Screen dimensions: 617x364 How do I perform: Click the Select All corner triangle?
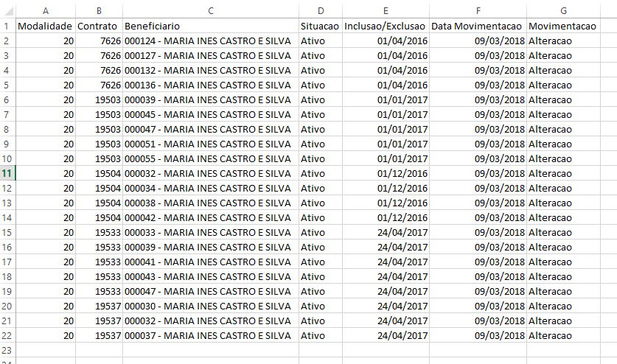tap(8, 10)
